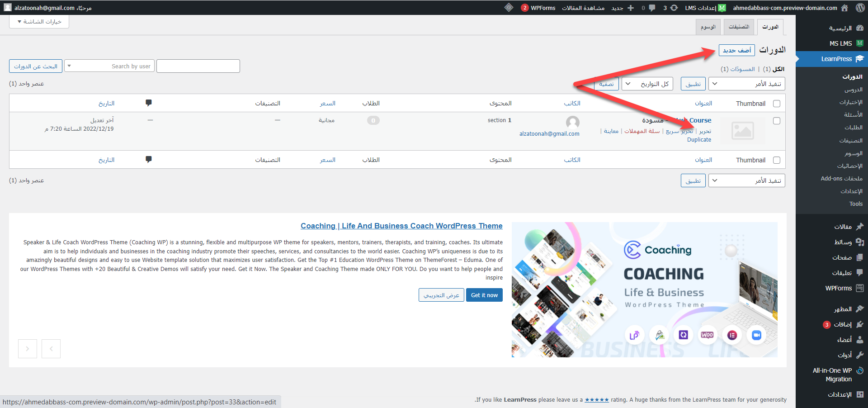Click the home icon beside the site name

[844, 8]
